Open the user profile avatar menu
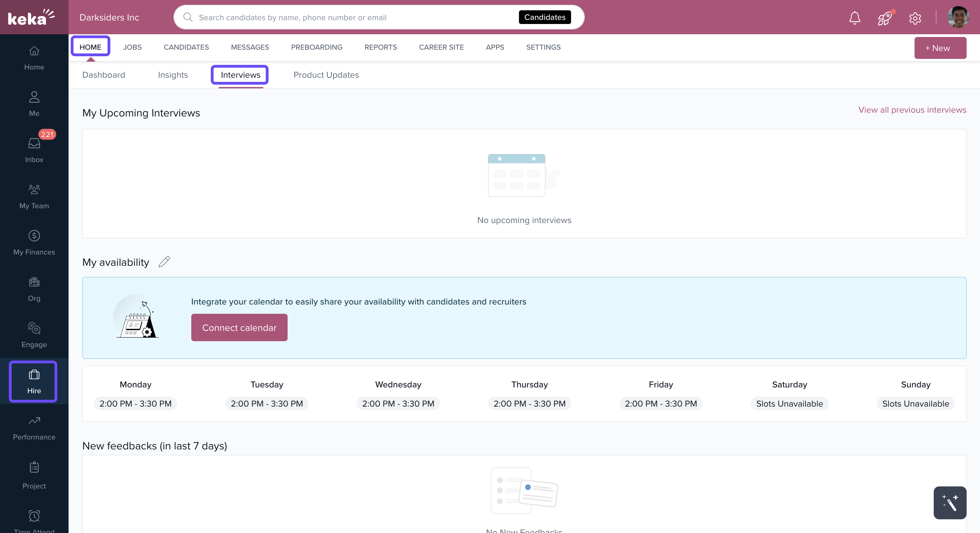This screenshot has width=980, height=533. click(x=958, y=17)
